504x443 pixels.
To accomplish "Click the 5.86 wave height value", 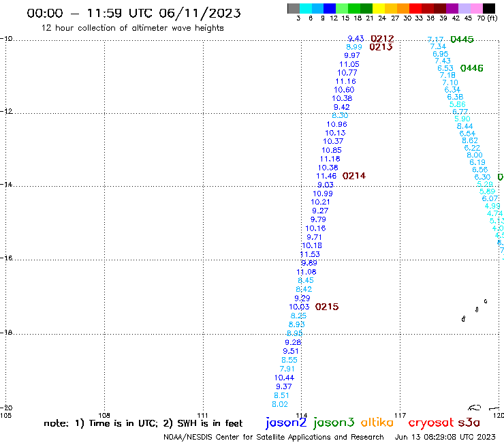I will [457, 104].
